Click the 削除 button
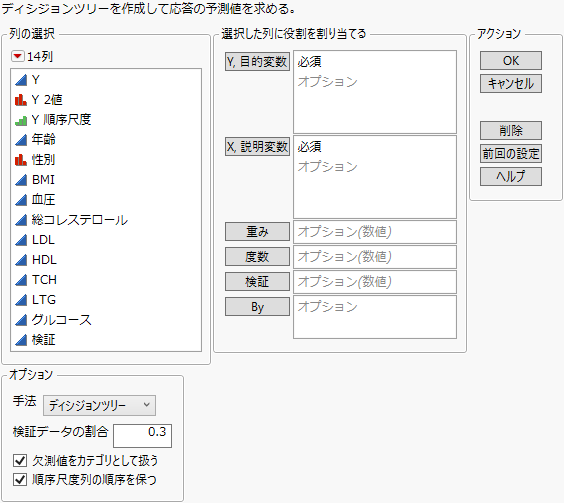This screenshot has width=564, height=503. (511, 130)
